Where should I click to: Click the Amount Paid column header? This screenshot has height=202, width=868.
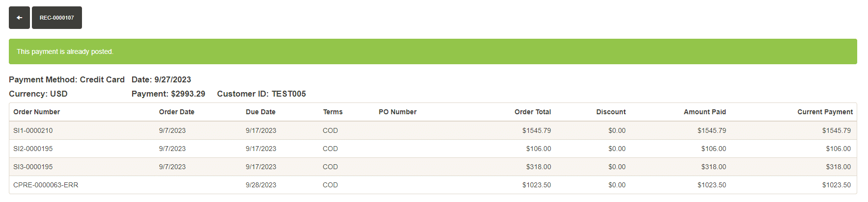(705, 112)
